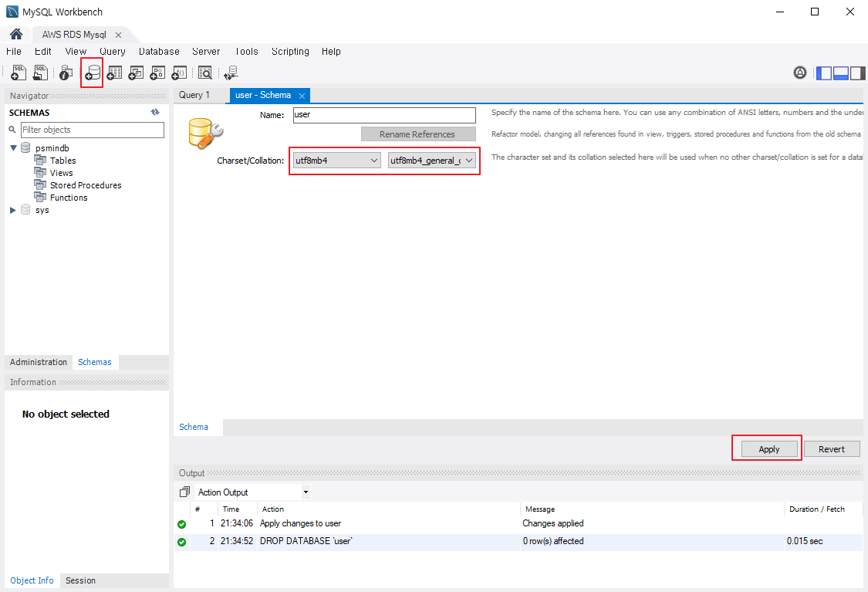
Task: Click the Stored Procedures folder icon
Action: 40,185
